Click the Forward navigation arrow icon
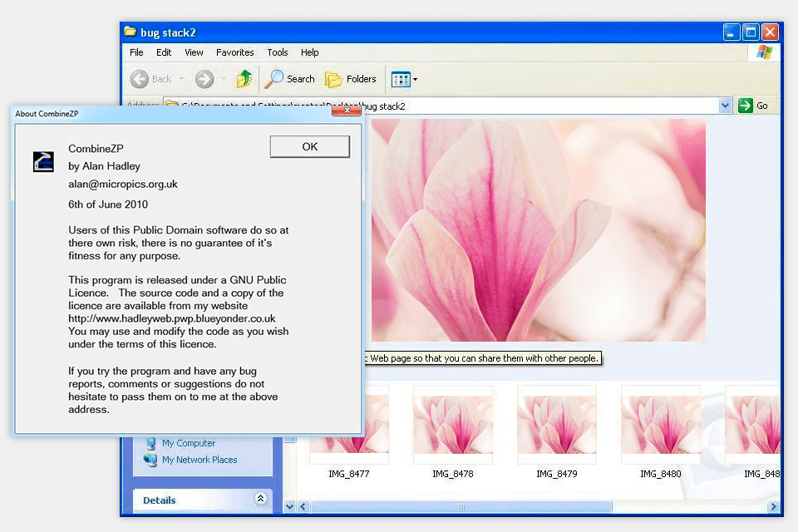The image size is (798, 532). (x=204, y=79)
